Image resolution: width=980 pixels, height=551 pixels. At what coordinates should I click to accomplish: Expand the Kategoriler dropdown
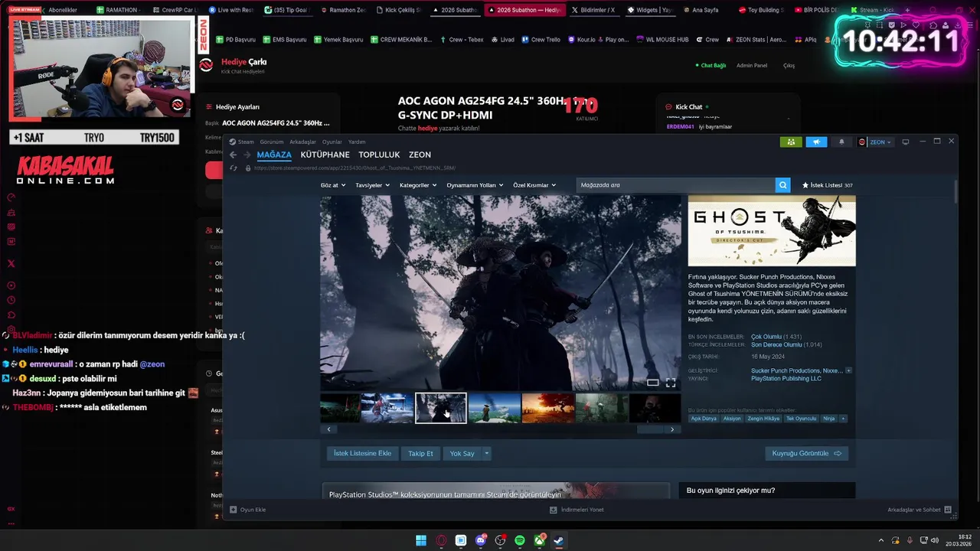click(418, 185)
